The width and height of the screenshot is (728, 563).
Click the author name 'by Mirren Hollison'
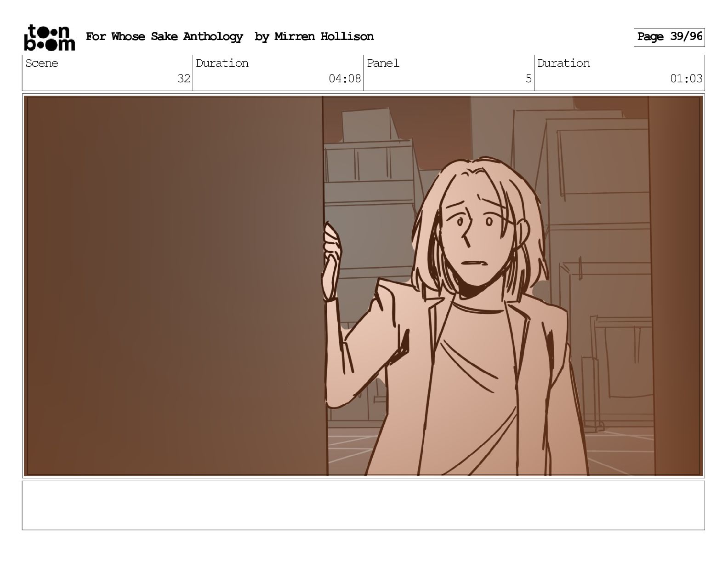[314, 37]
